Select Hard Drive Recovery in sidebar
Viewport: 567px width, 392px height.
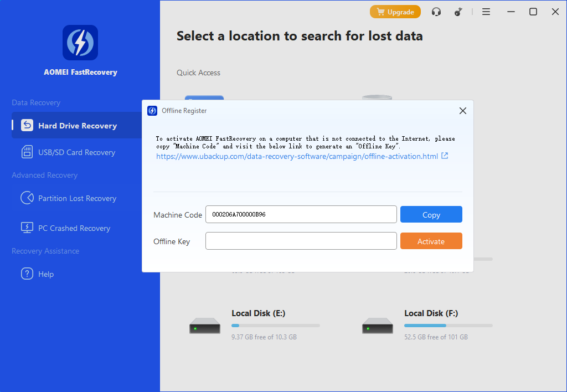[x=78, y=126]
